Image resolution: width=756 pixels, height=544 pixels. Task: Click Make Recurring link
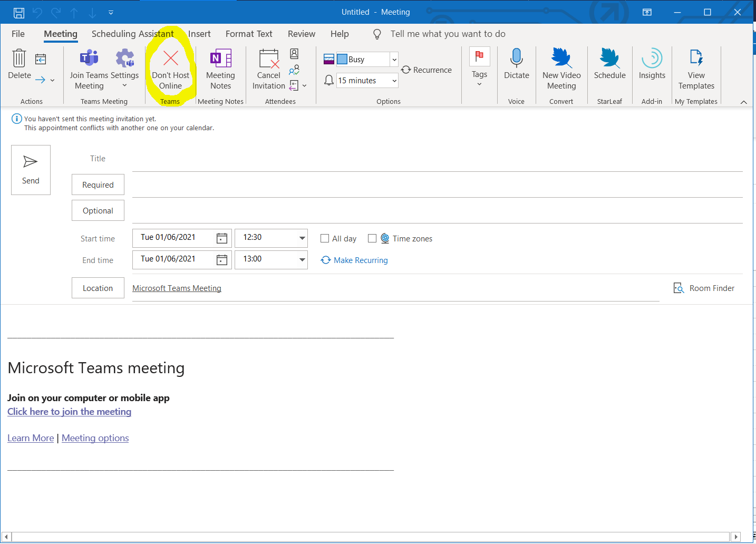pyautogui.click(x=354, y=260)
